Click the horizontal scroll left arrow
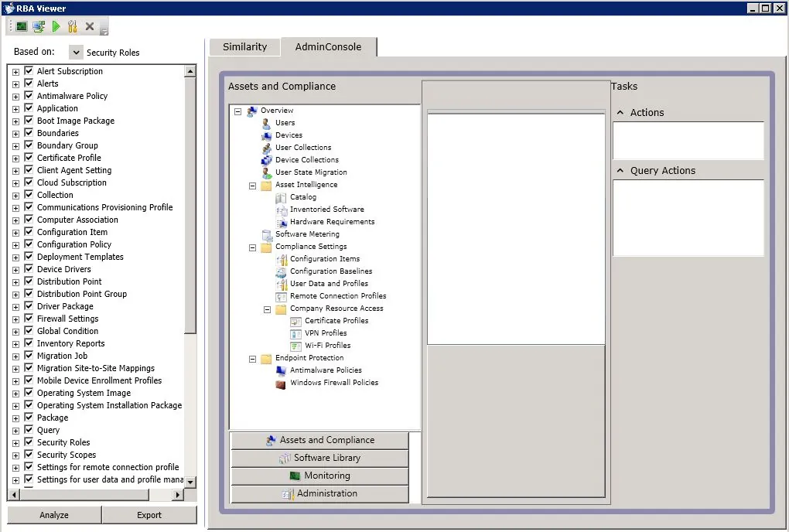The width and height of the screenshot is (789, 532). 14,495
